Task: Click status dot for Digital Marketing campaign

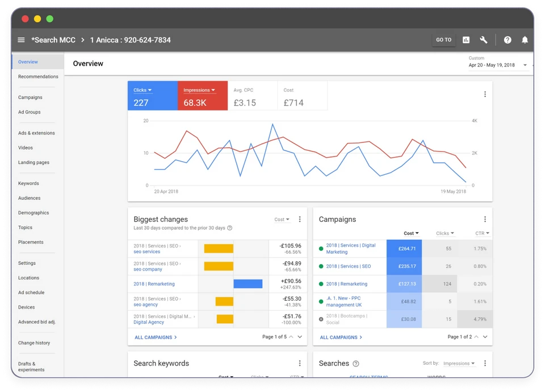Action: click(321, 248)
